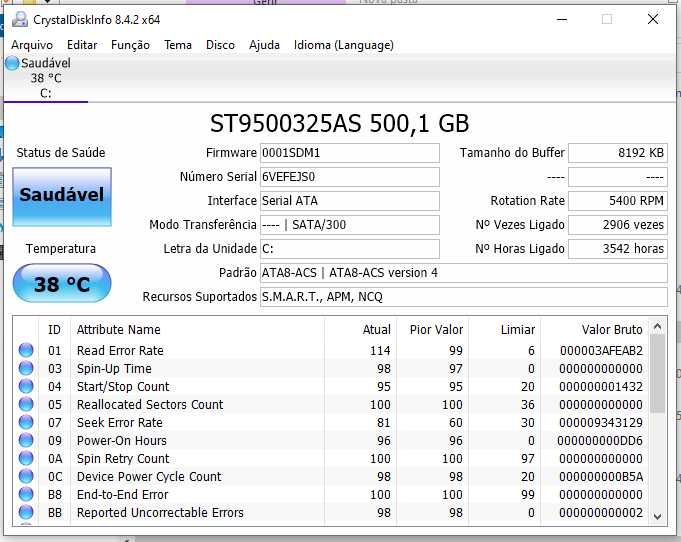The image size is (681, 542).
Task: Select the C: disk tab showing 38 °C
Action: click(46, 79)
